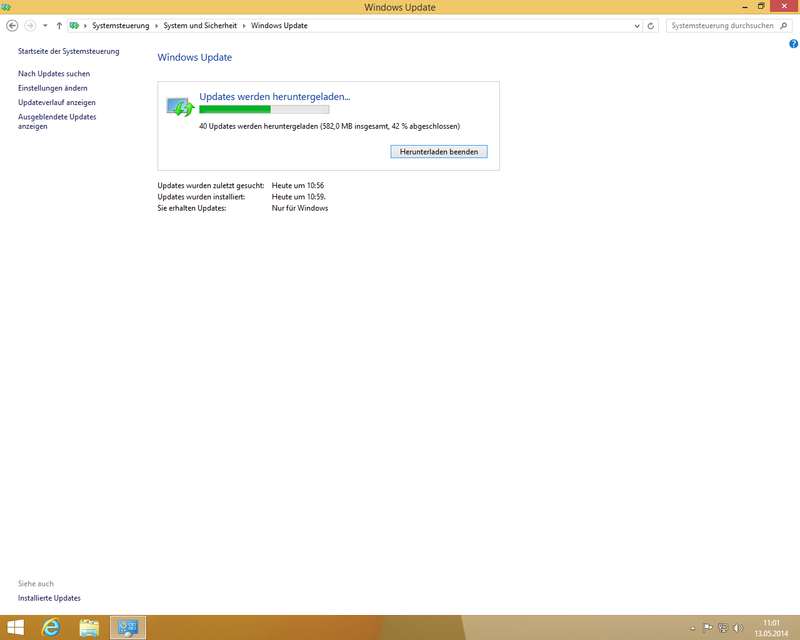800x640 pixels.
Task: Close the Windows Update window
Action: tap(784, 6)
